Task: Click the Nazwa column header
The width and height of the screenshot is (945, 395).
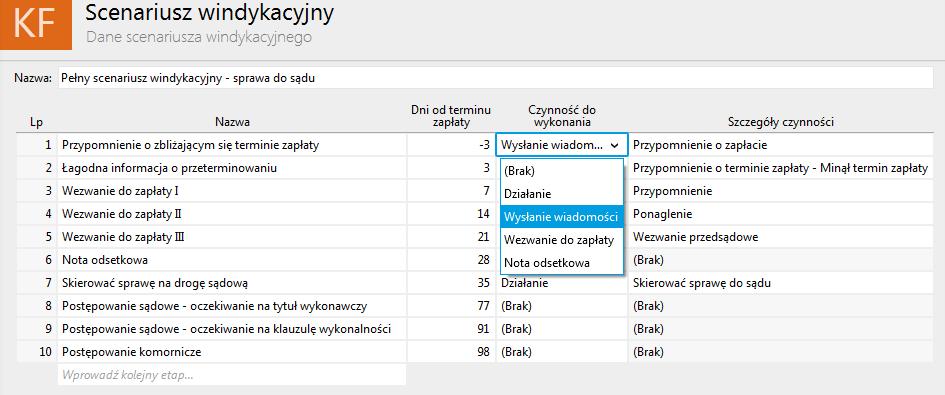Action: (x=233, y=122)
